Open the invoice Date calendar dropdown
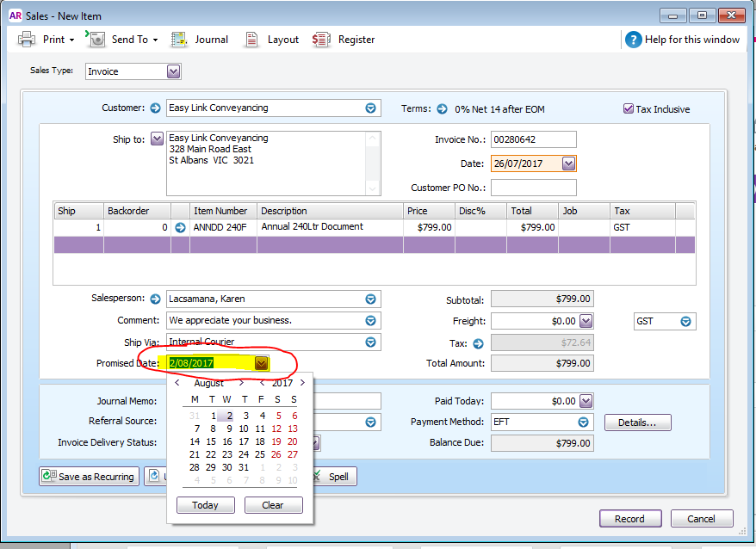The image size is (756, 549). (x=568, y=163)
